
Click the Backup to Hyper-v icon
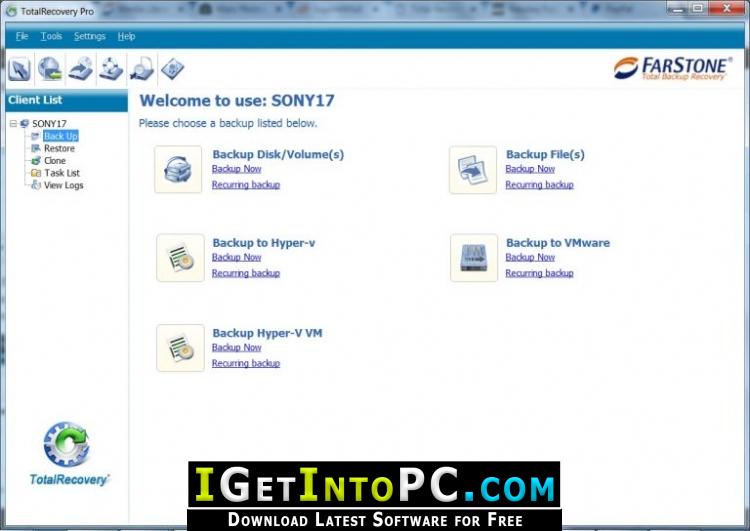coord(180,258)
